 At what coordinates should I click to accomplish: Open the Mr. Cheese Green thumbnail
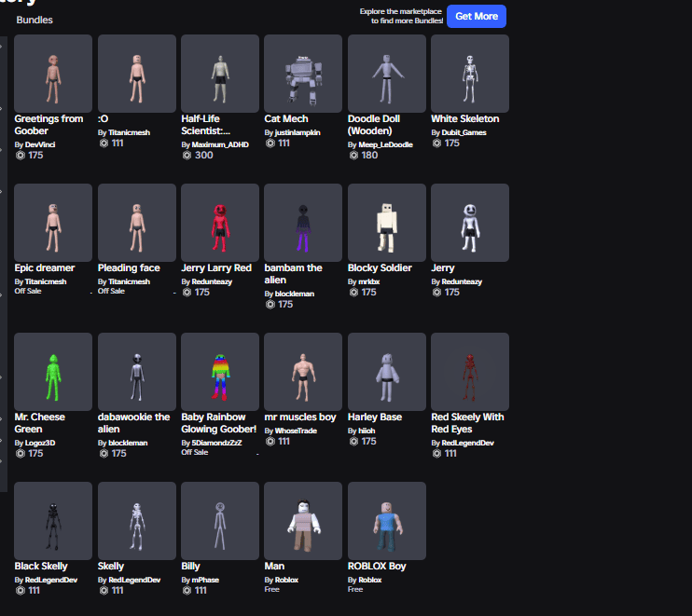(53, 372)
